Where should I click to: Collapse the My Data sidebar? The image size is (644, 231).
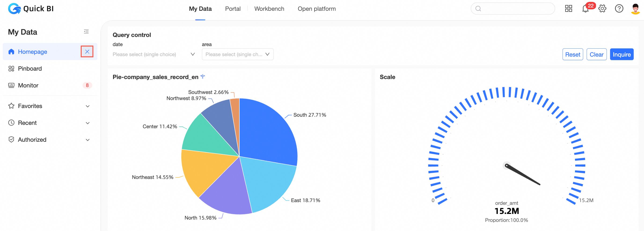[x=86, y=32]
